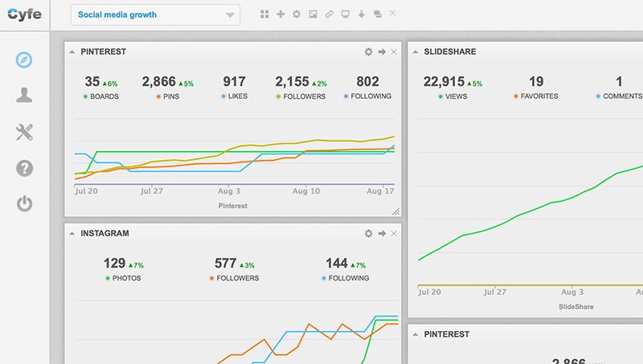Viewport: 643px width, 364px height.
Task: Close the top Pinterest widget
Action: click(394, 51)
